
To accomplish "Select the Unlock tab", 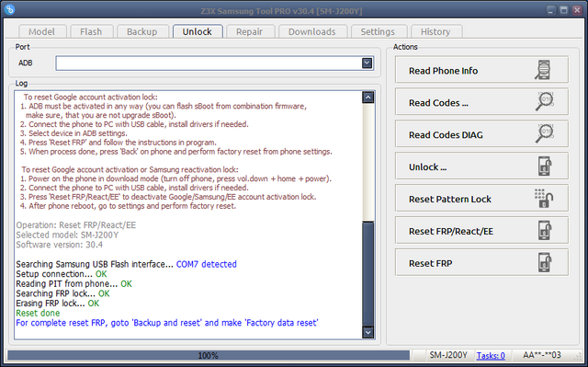I will click(x=198, y=31).
